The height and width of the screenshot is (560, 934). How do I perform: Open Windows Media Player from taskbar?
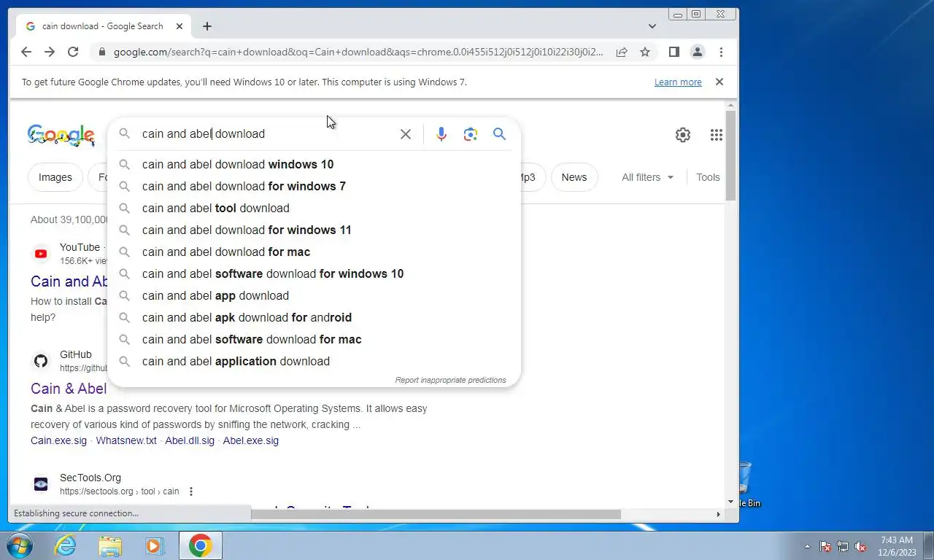155,545
